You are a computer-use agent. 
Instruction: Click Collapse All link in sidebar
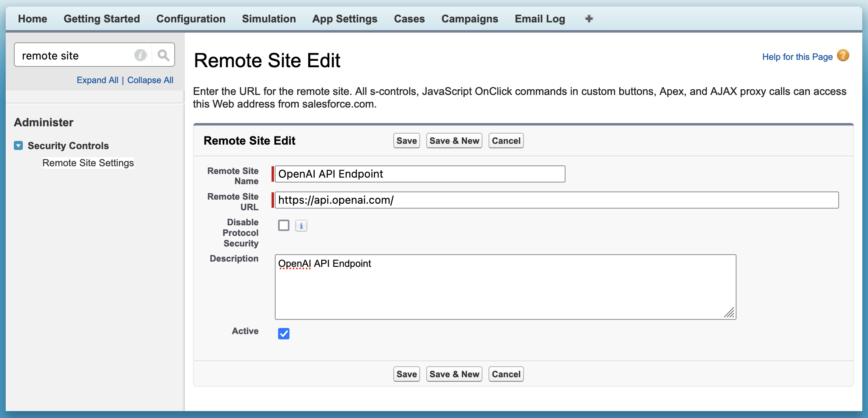pos(150,80)
